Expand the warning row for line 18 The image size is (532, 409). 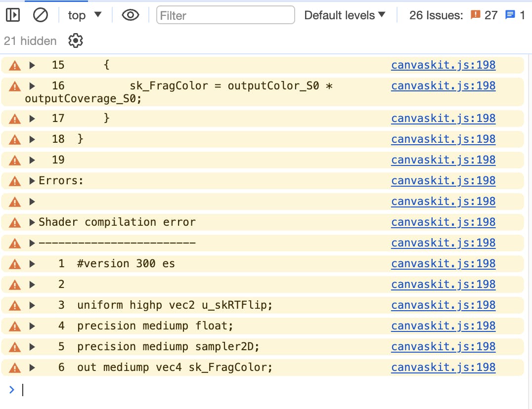(32, 139)
